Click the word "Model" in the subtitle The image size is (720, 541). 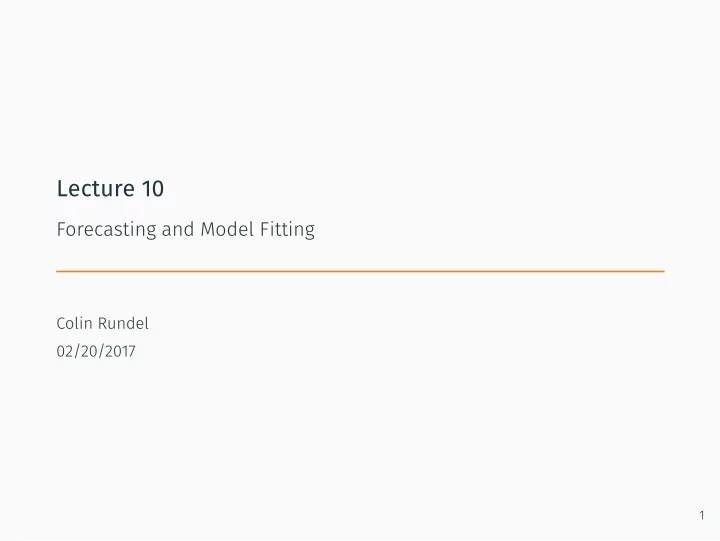(227, 229)
